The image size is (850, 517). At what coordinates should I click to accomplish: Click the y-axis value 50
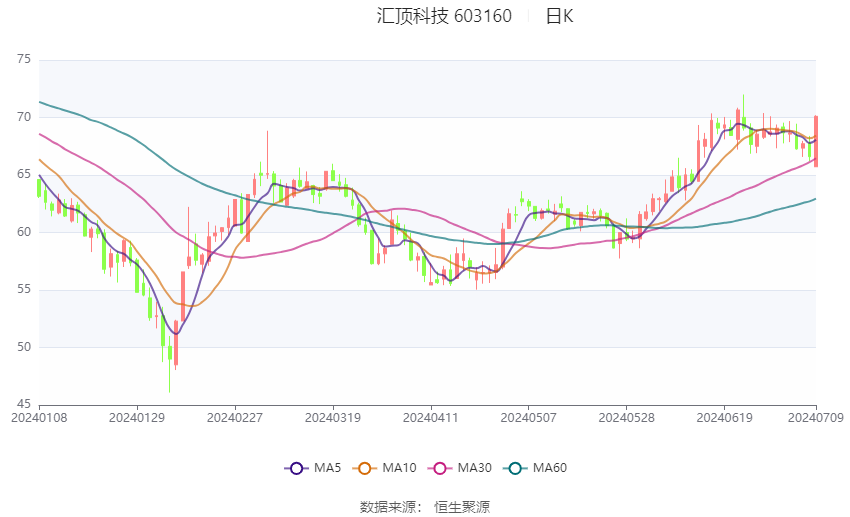coord(24,347)
